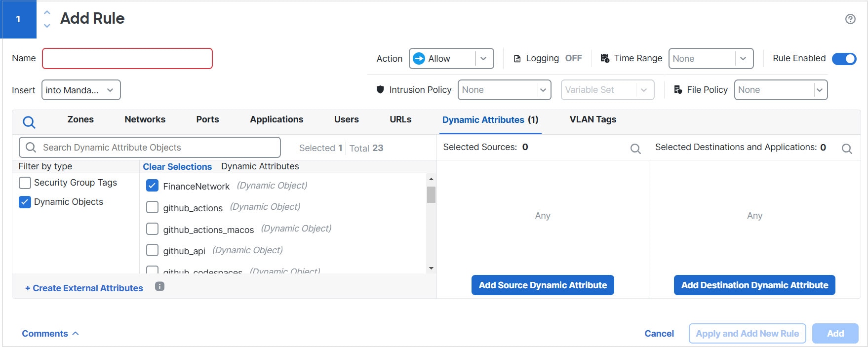Uncheck the Dynamic Objects filter

click(25, 202)
